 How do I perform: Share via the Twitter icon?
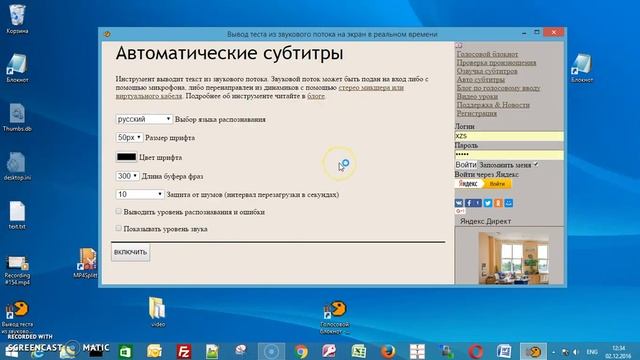click(x=488, y=203)
